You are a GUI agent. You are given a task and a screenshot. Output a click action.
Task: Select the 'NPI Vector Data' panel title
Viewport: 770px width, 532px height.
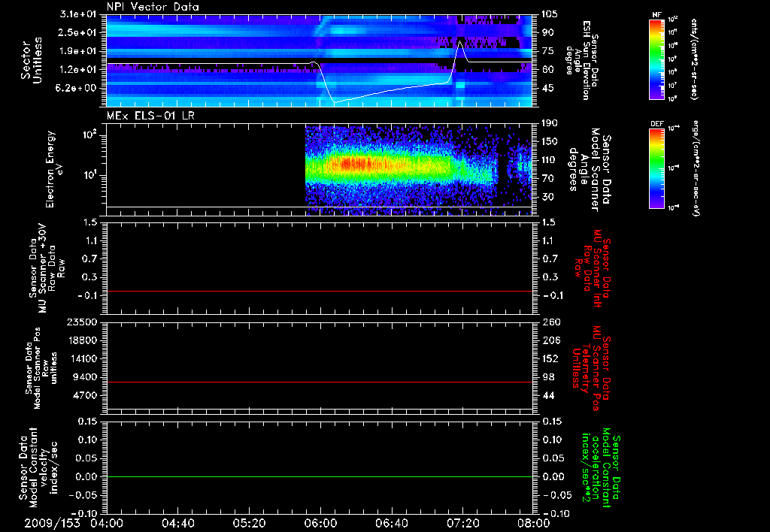pyautogui.click(x=153, y=7)
